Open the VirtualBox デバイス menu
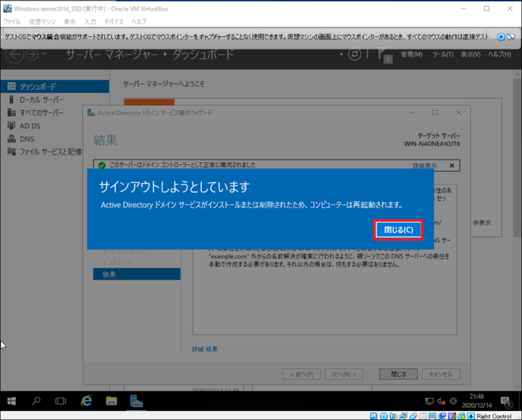This screenshot has width=522, height=420. [114, 21]
